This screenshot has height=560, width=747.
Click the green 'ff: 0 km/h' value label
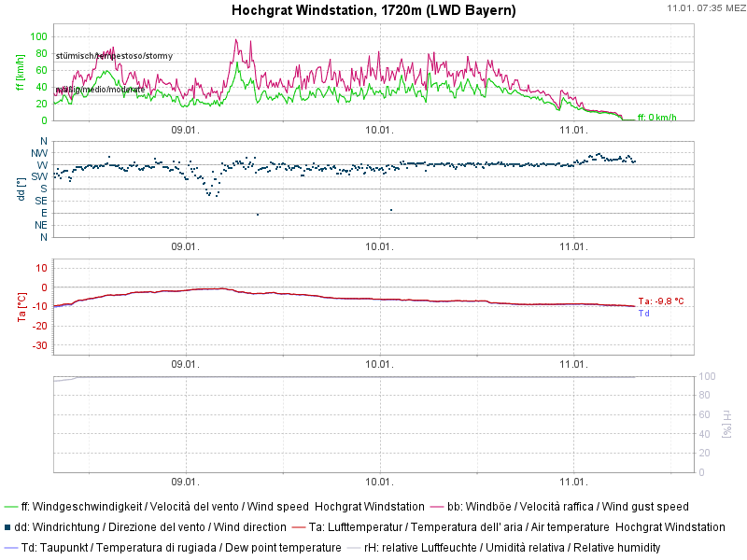[x=656, y=118]
